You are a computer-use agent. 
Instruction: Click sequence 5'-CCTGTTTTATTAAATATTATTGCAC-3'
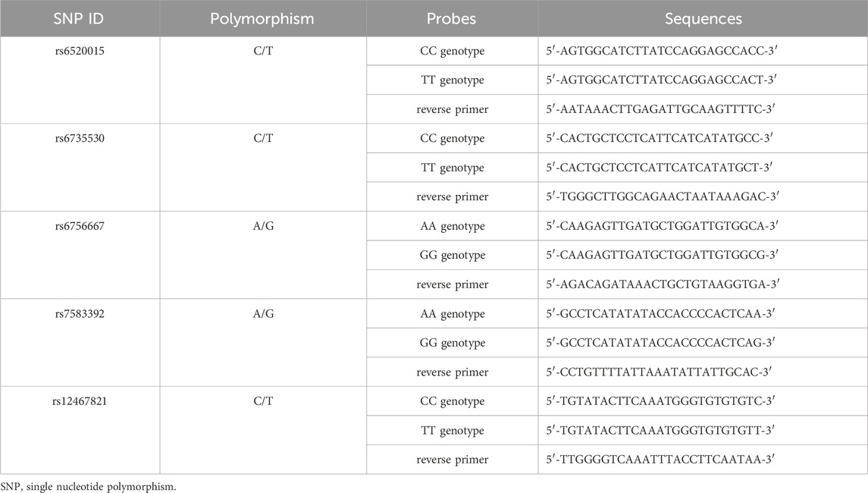tap(659, 372)
